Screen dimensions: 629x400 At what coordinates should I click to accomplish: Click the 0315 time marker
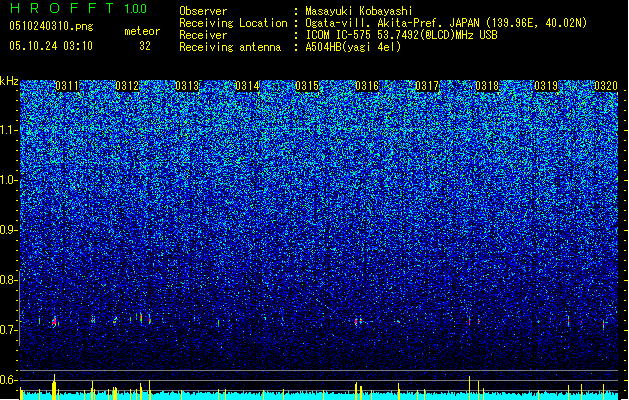pyautogui.click(x=307, y=86)
